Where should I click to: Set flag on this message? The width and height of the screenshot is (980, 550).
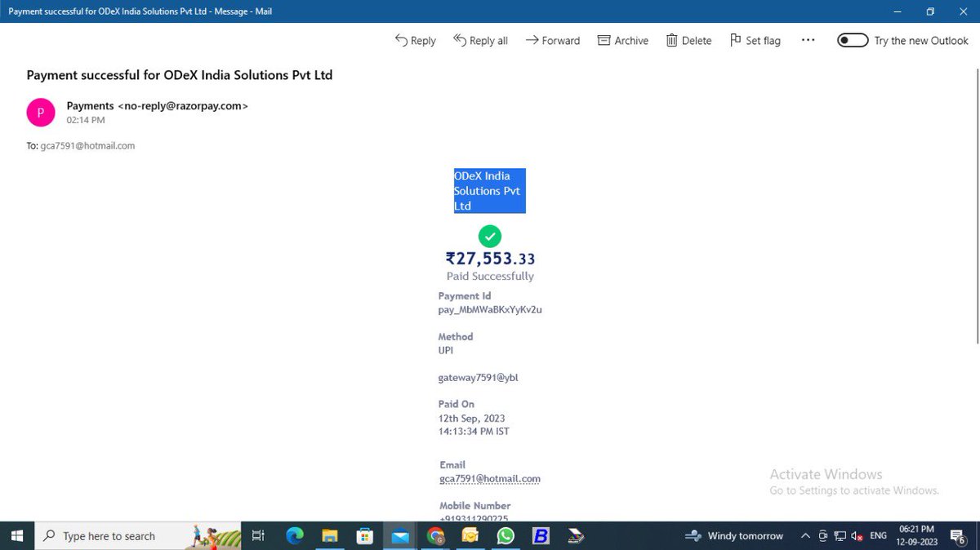point(755,40)
